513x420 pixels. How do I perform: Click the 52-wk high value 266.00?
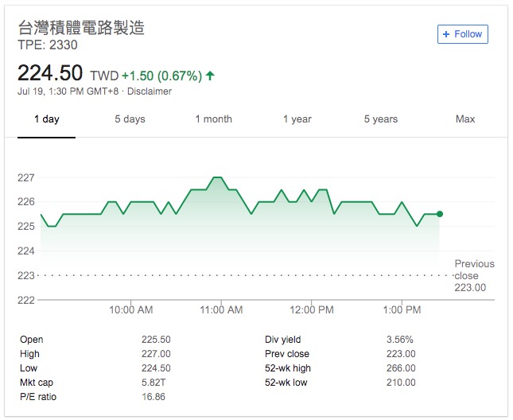click(401, 368)
